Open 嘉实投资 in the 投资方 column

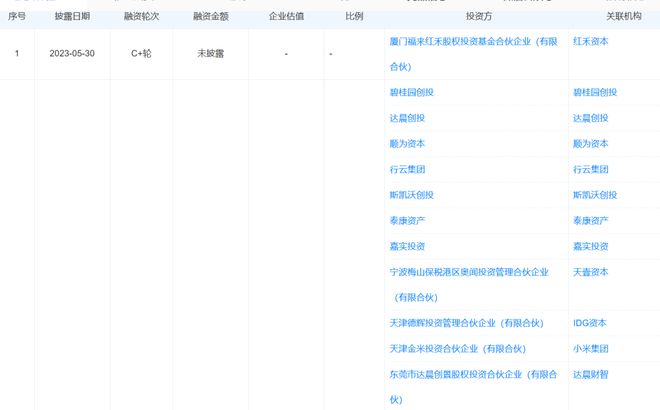[407, 246]
